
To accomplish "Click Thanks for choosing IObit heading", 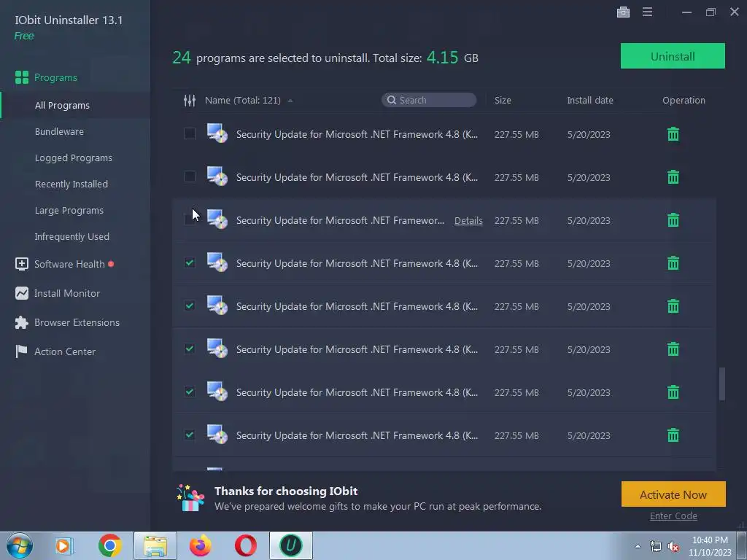I will [x=286, y=491].
